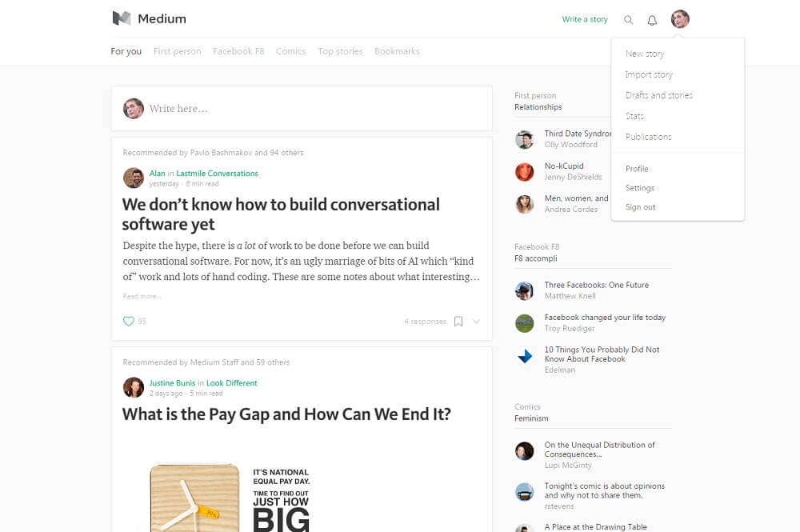Select the For you tab
This screenshot has width=800, height=532.
126,51
